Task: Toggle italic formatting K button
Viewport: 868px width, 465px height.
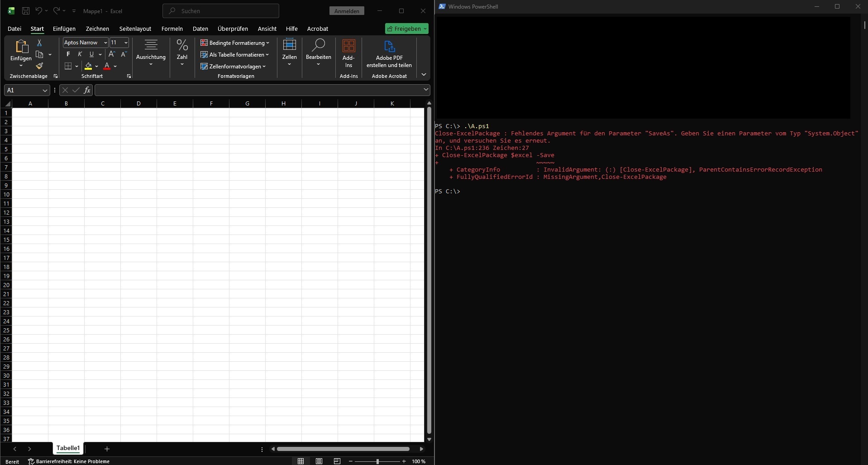Action: point(80,54)
